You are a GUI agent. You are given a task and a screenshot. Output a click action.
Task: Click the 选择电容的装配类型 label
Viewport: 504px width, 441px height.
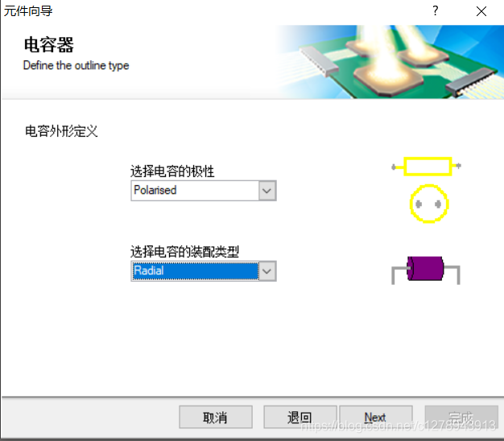click(x=184, y=252)
